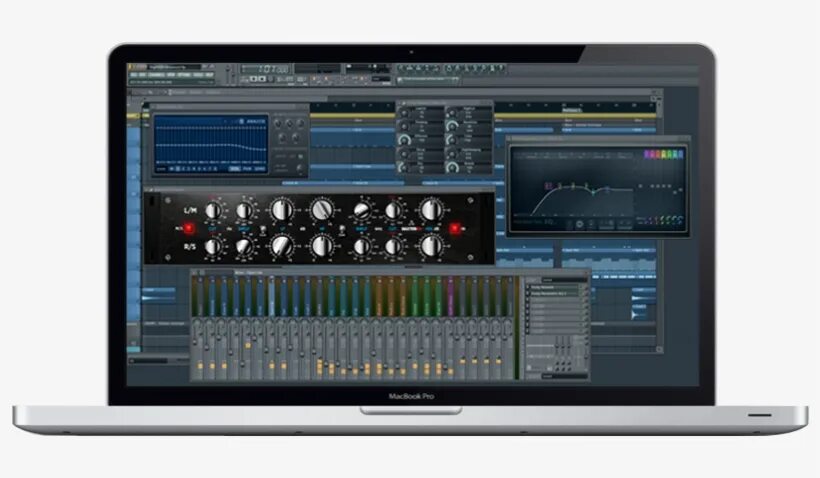The width and height of the screenshot is (820, 478).
Task: Stop playback with the transport stop button
Action: pyautogui.click(x=262, y=79)
